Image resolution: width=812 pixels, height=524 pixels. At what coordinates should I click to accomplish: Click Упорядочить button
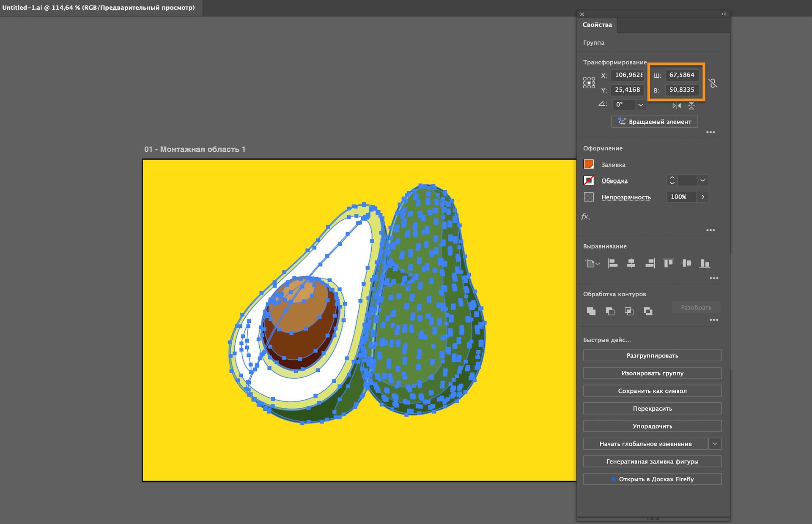tap(652, 426)
